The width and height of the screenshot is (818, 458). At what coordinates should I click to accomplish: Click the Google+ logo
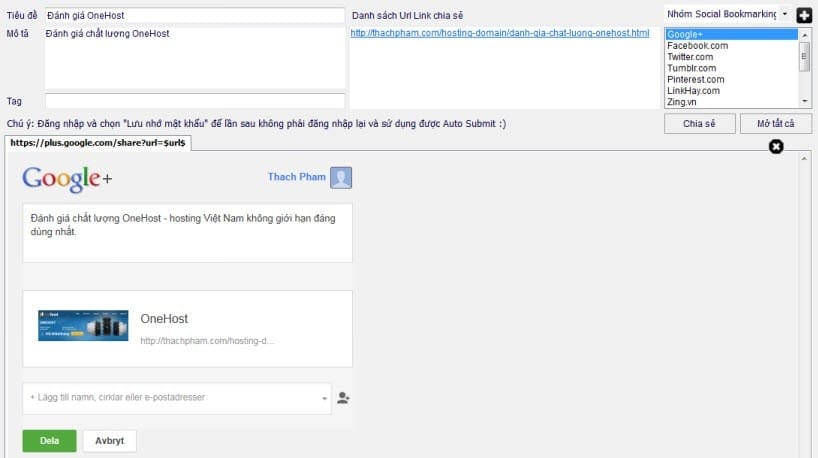[x=67, y=179]
